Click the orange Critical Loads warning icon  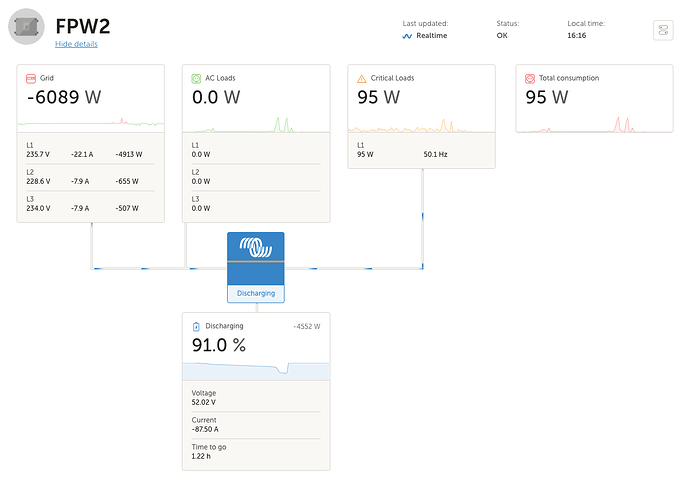pos(362,78)
